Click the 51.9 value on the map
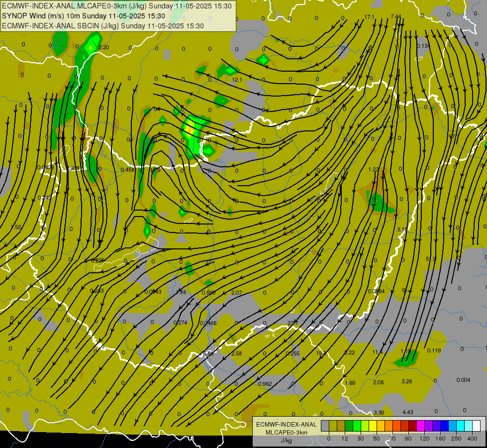 [x=431, y=259]
